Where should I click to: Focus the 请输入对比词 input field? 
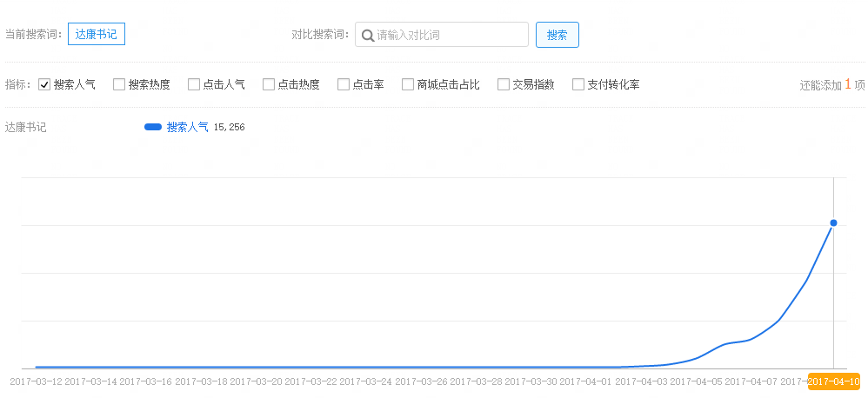click(450, 36)
